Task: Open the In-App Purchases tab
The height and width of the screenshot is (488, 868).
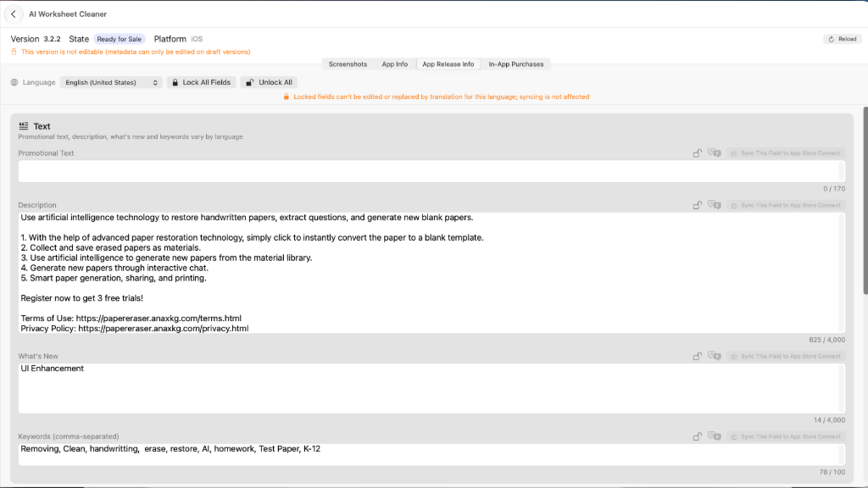Action: tap(516, 64)
